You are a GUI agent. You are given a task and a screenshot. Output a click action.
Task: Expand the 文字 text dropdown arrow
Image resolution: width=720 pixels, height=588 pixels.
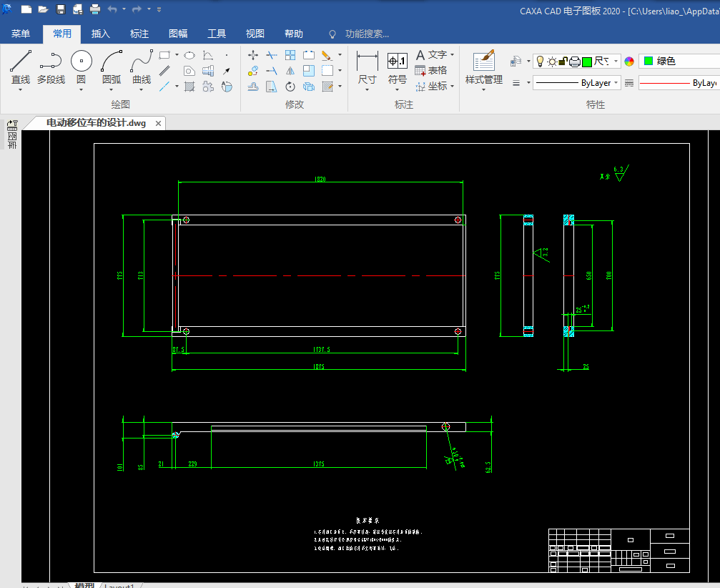point(453,55)
